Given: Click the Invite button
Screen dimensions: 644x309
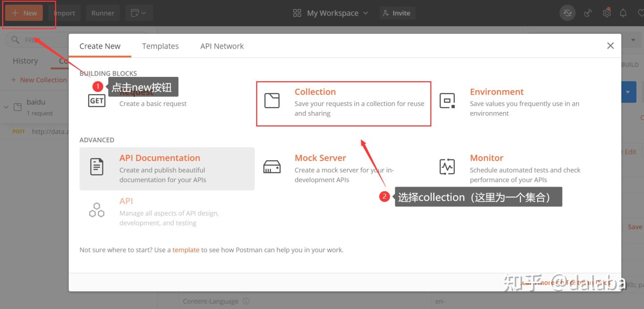Looking at the screenshot, I should pos(397,13).
